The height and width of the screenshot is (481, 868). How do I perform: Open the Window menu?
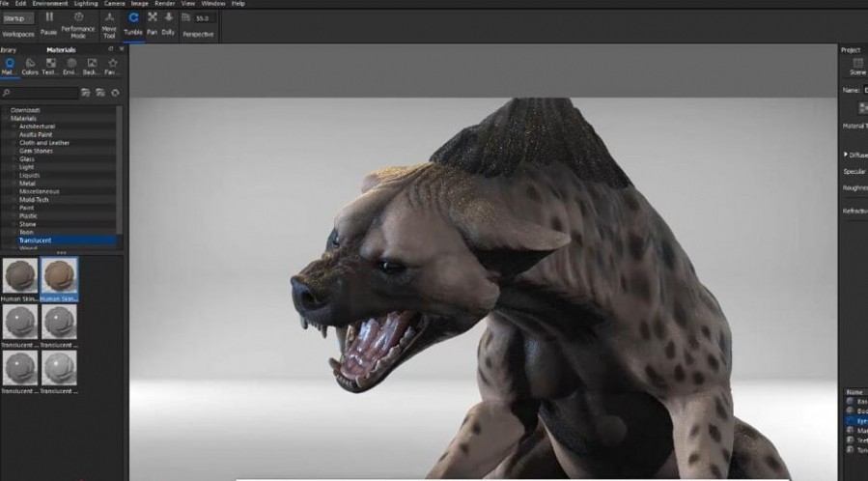[213, 3]
